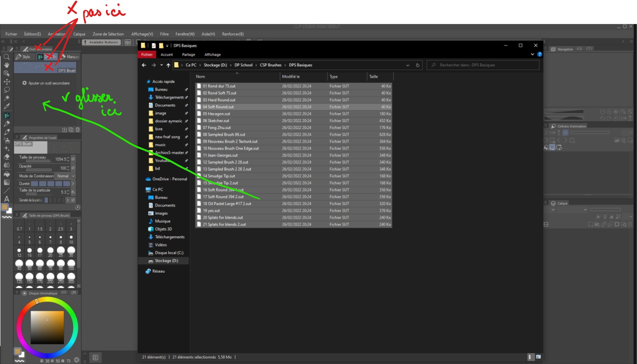Switch to the Affichage ribbon tab
637x364 pixels.
[212, 54]
